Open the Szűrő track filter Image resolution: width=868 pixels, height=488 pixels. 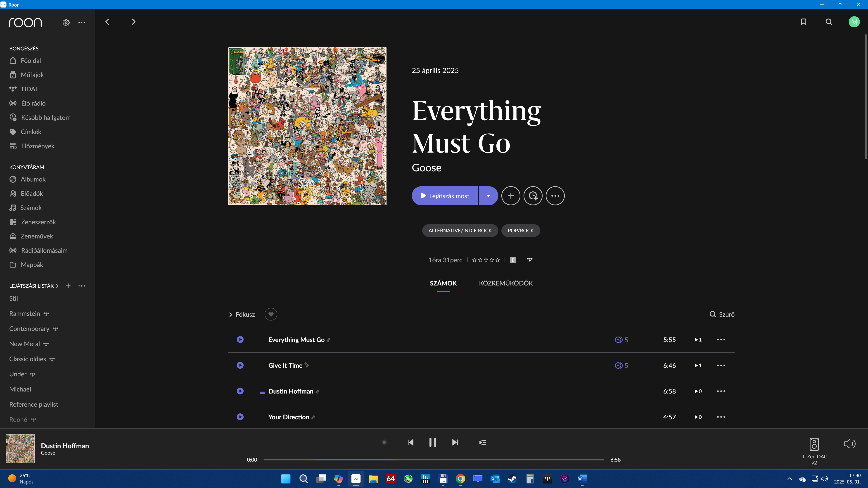point(722,314)
